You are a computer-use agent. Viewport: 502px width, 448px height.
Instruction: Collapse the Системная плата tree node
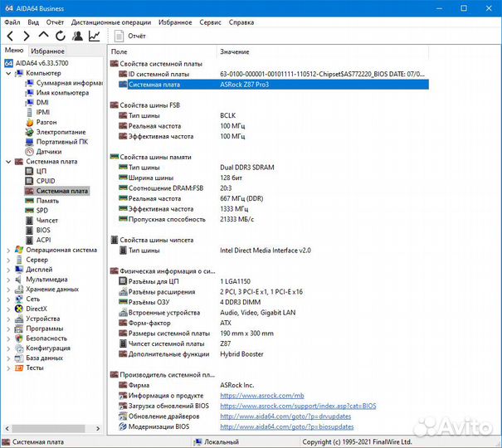8,162
